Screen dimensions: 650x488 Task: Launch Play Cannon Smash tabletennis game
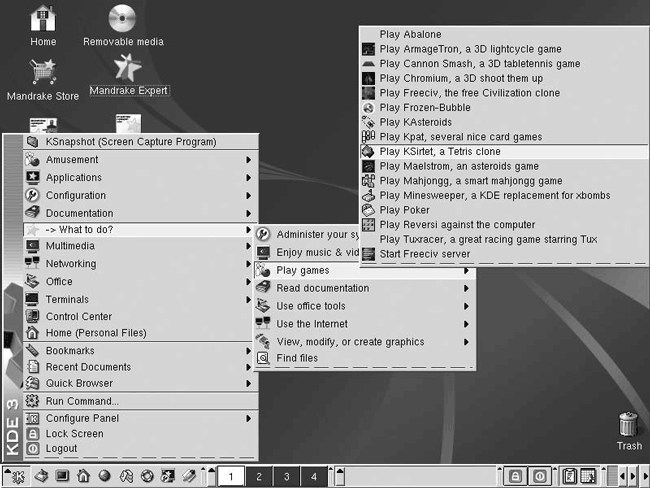(504, 63)
